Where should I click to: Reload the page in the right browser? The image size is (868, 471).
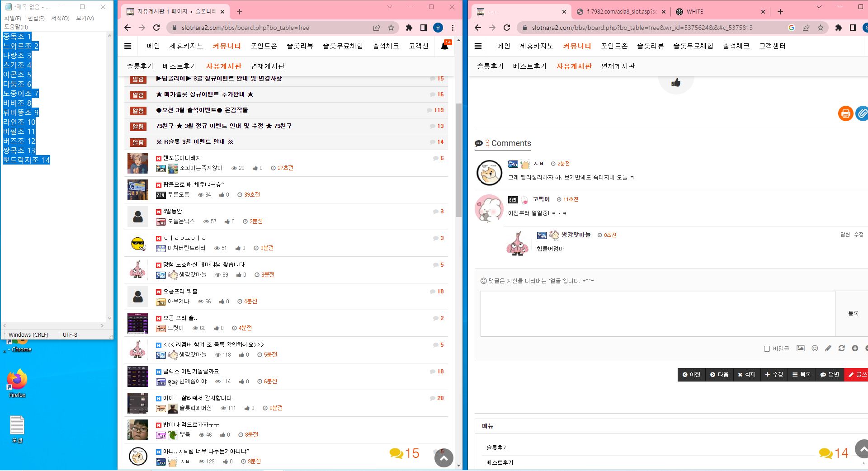click(x=507, y=28)
